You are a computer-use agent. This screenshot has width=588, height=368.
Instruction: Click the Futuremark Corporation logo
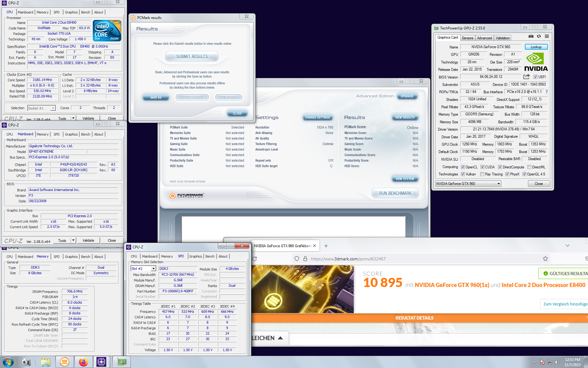(187, 195)
